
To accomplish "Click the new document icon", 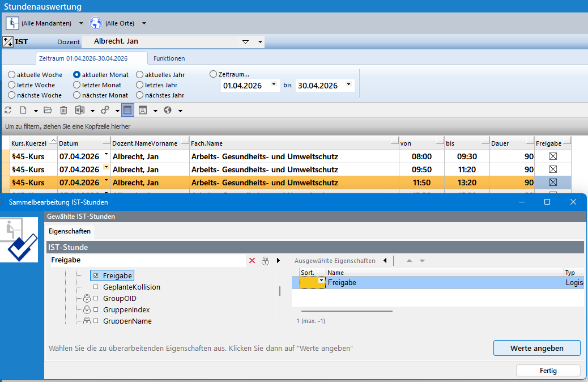I will (24, 110).
